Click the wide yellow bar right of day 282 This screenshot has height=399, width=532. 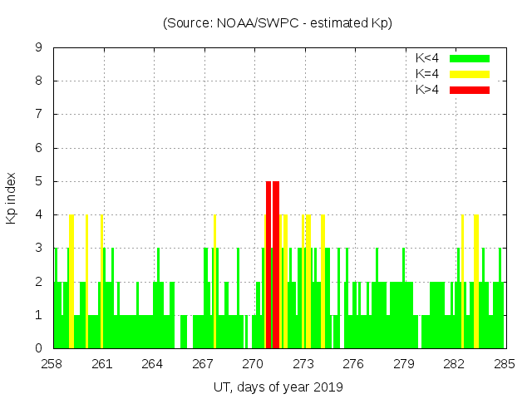click(x=475, y=281)
